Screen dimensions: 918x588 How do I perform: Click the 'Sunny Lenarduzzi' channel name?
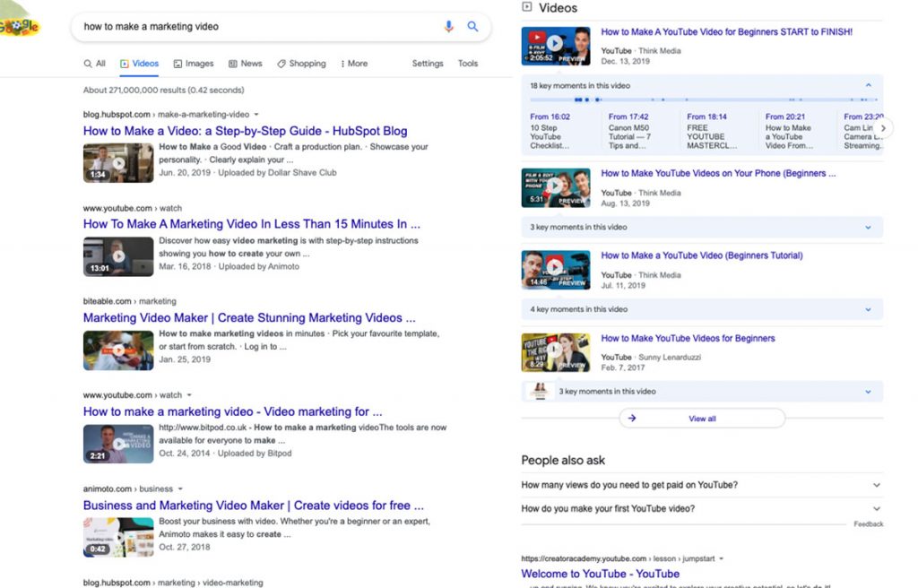670,358
